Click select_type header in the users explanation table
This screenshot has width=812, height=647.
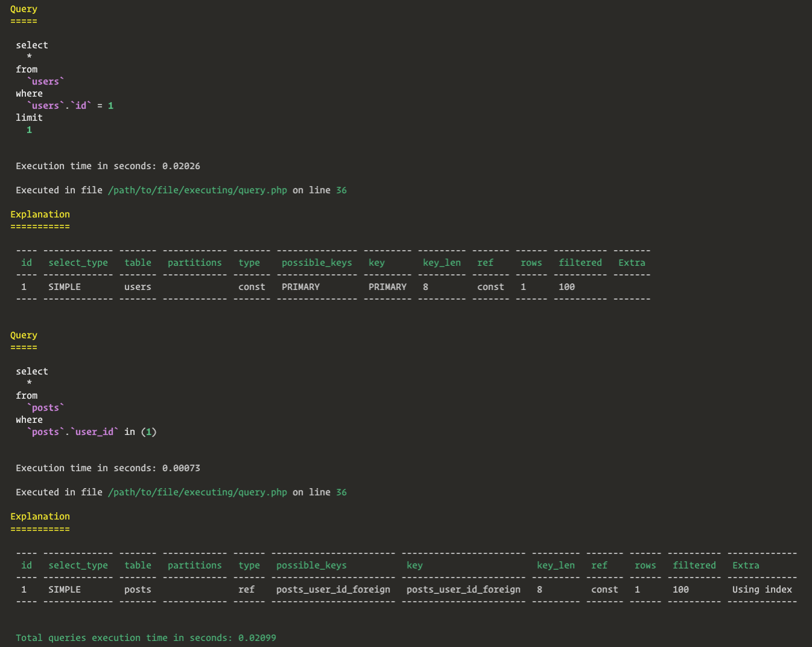pyautogui.click(x=78, y=263)
